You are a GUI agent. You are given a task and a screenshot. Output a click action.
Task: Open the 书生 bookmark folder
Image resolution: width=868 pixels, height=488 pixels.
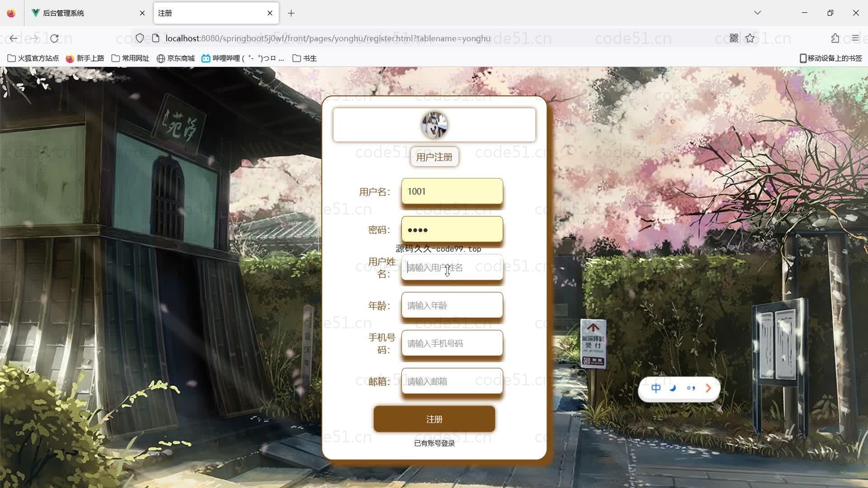pos(305,58)
